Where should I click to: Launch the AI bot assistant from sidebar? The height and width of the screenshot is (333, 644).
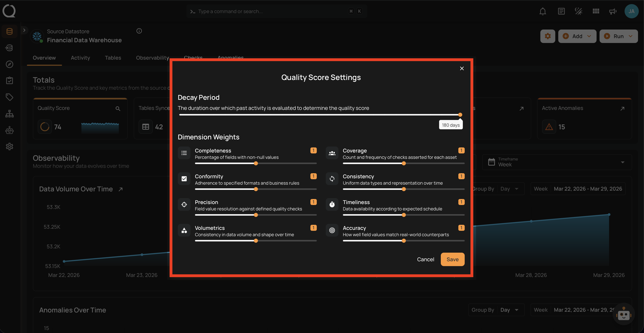(x=10, y=130)
